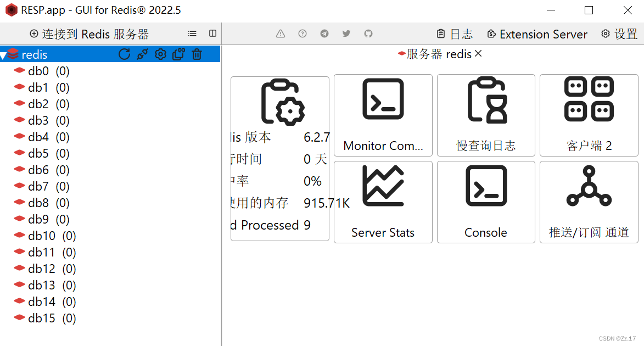
Task: Open the log viewer button
Action: click(455, 34)
